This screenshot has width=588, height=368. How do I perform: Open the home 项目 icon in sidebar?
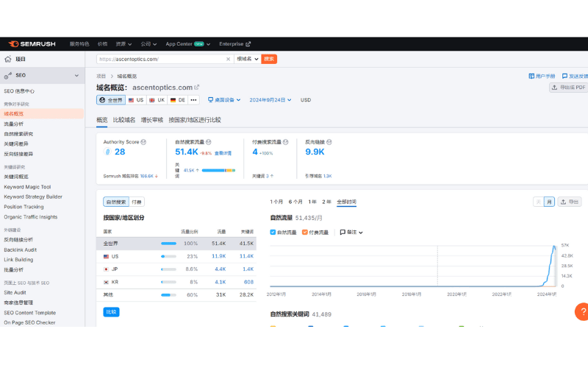7,59
